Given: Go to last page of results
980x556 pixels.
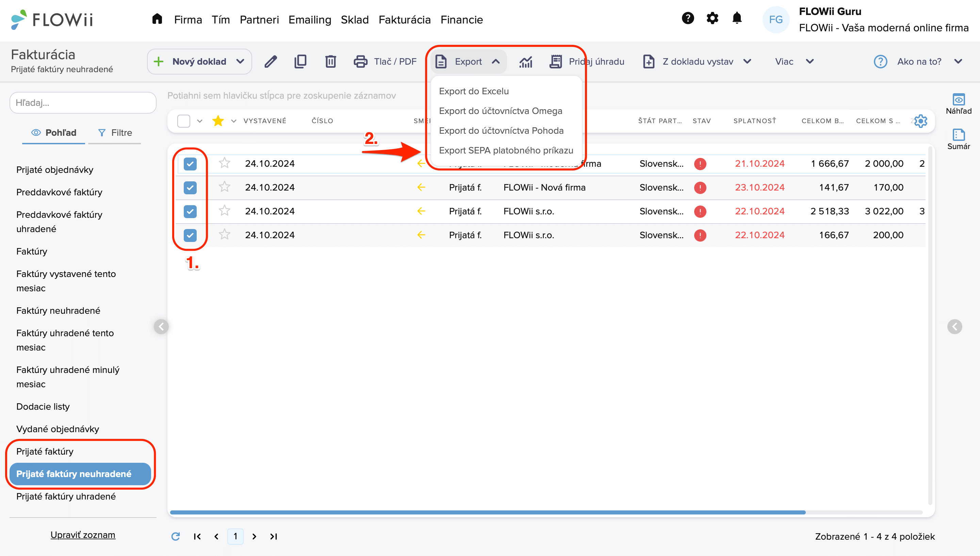Looking at the screenshot, I should click(273, 536).
